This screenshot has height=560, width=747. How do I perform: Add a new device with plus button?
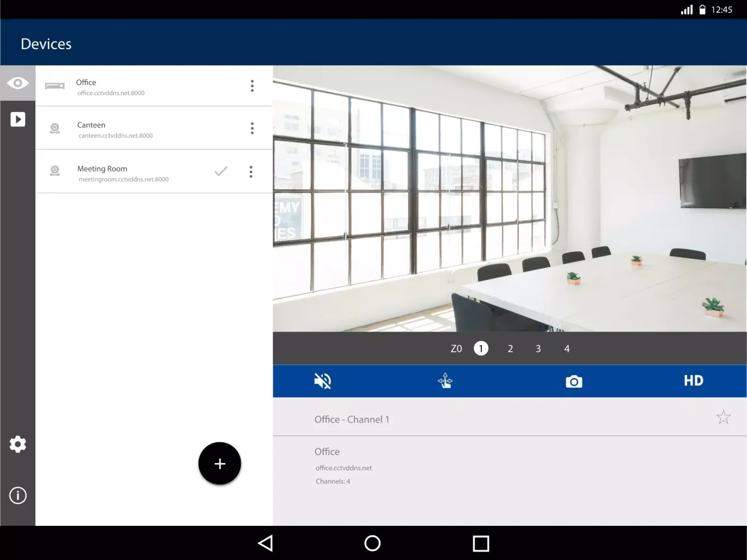(220, 464)
